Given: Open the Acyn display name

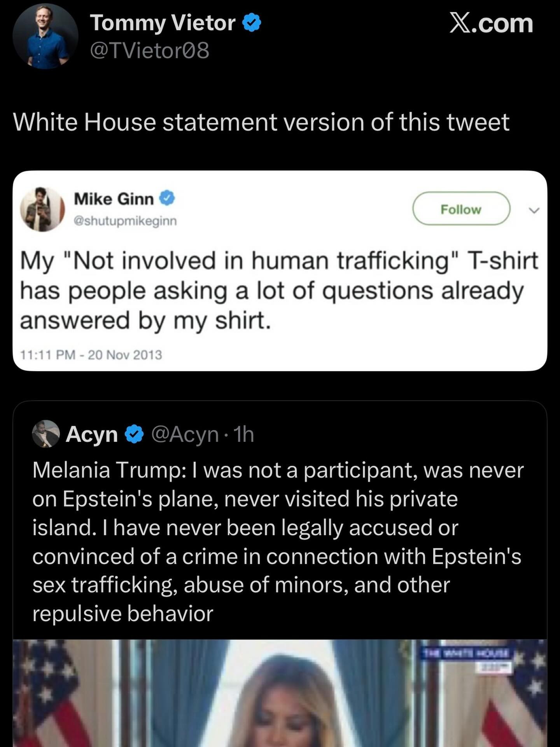Looking at the screenshot, I should pos(92,434).
